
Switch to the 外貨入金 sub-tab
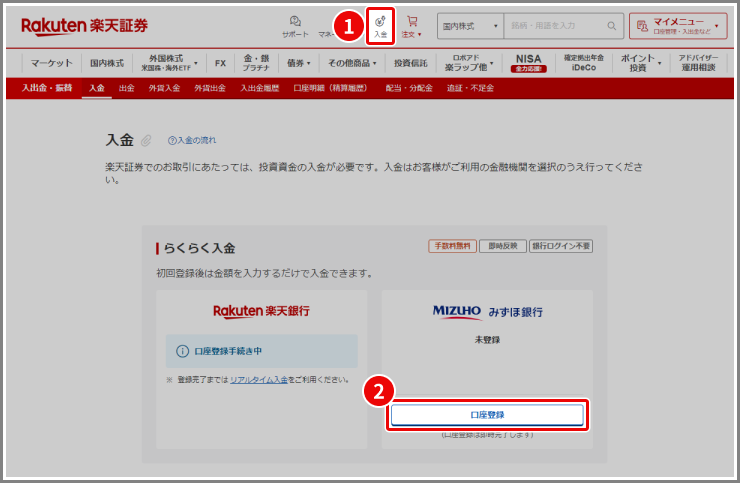click(164, 88)
